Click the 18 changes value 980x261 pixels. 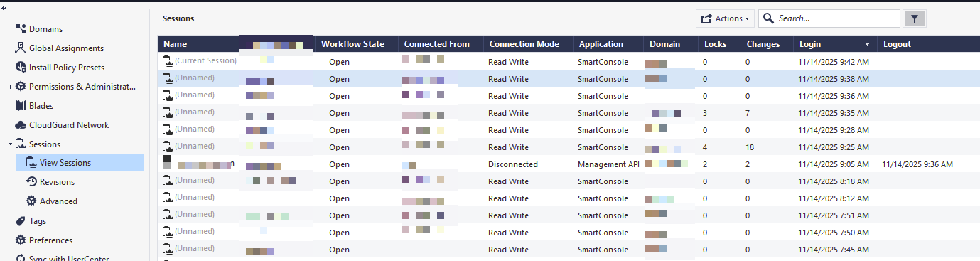click(x=750, y=147)
